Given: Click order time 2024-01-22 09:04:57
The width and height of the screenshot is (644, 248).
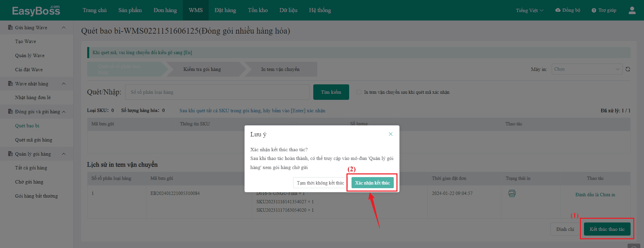Looking at the screenshot, I should (x=452, y=193).
